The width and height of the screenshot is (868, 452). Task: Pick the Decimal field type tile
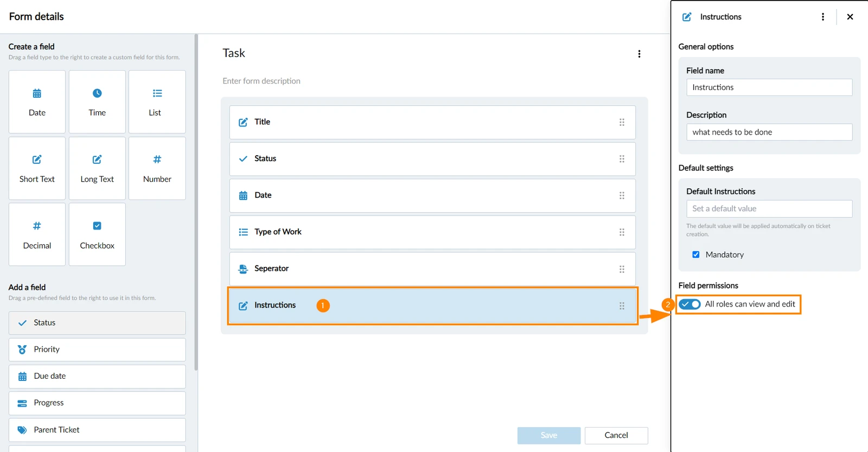(x=37, y=234)
